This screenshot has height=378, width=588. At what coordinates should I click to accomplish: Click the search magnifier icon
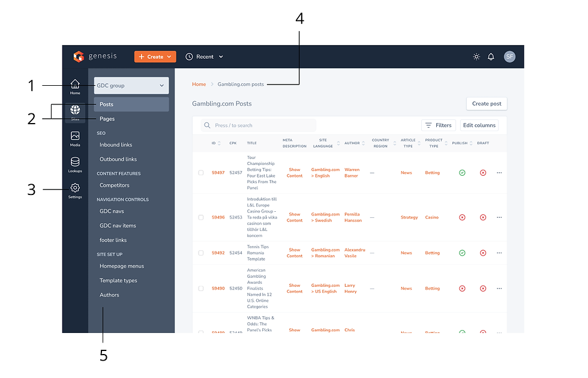(x=207, y=125)
